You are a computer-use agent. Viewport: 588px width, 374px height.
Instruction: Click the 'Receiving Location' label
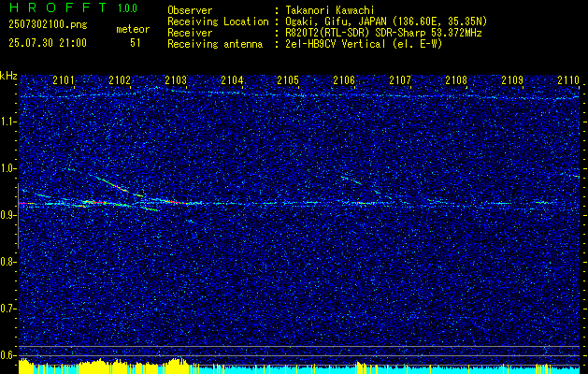click(218, 22)
